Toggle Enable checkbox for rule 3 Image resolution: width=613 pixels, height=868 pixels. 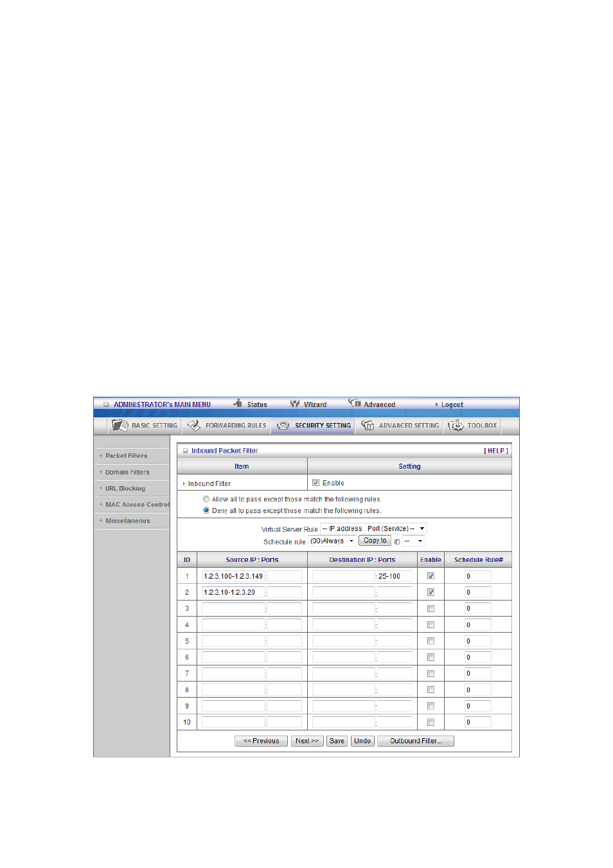coord(431,608)
